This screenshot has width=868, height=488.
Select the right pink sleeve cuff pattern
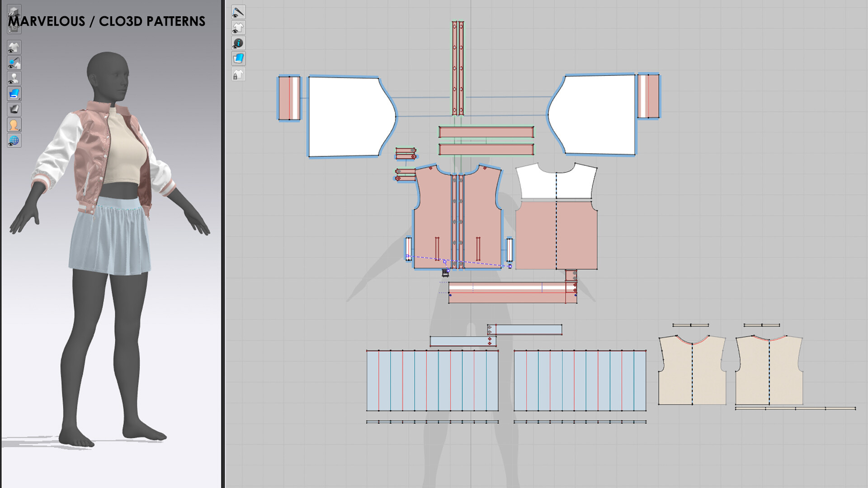tap(648, 96)
